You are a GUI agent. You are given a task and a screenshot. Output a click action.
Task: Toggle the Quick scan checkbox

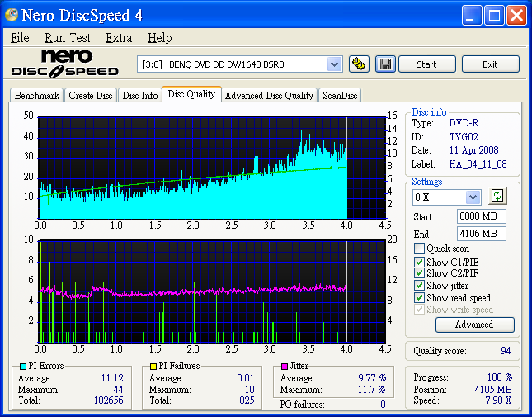(419, 249)
